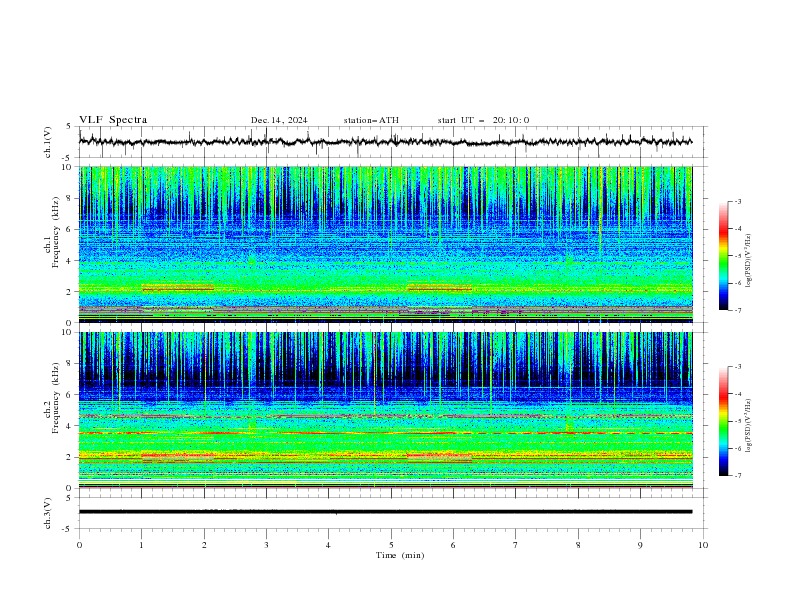Click the time axis tick label "10"
The width and height of the screenshot is (792, 612).
coord(703,545)
